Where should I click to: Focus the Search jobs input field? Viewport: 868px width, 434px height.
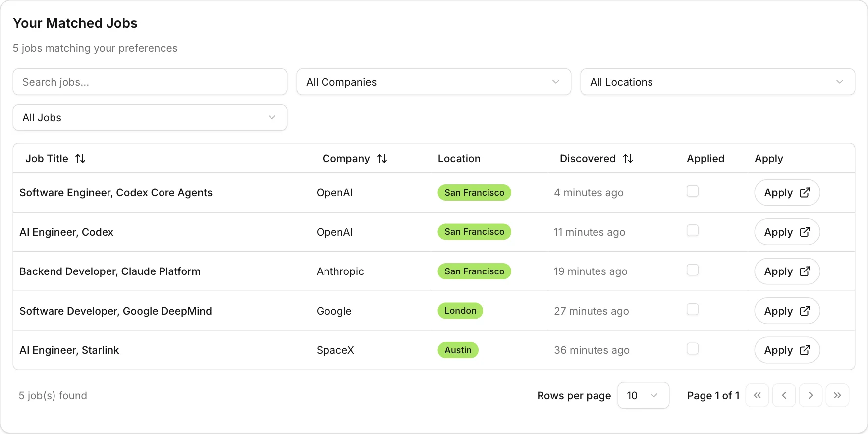150,82
